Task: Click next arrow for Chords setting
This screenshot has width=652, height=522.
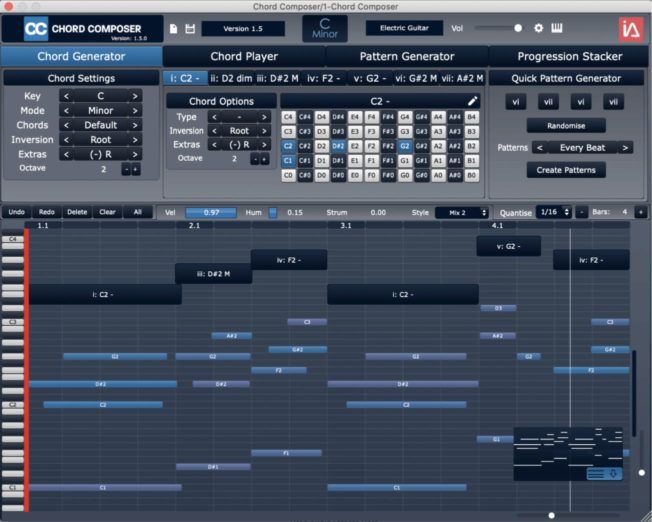Action: click(135, 125)
